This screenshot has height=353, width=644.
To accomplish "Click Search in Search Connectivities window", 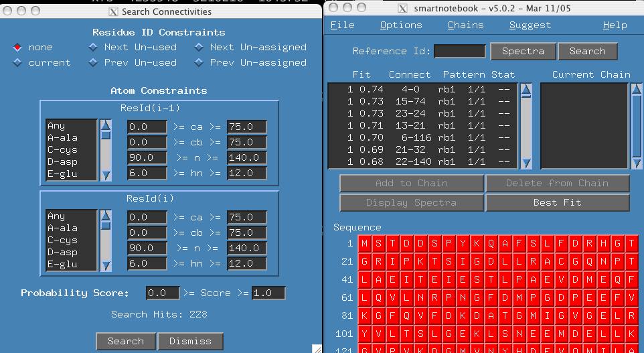I will click(126, 341).
